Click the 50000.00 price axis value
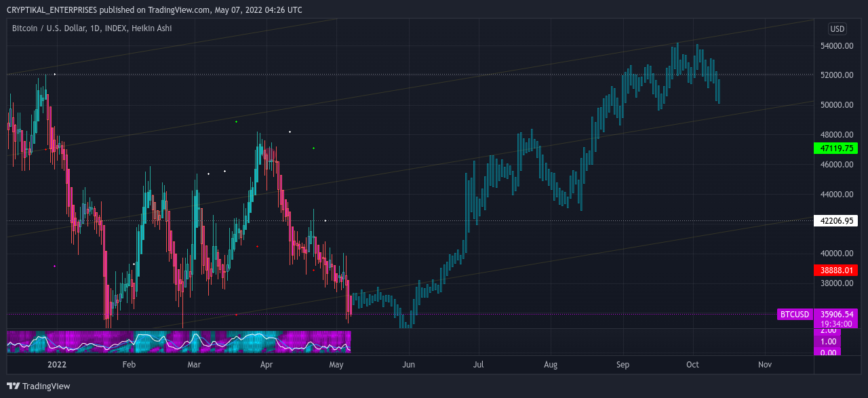The image size is (868, 398). pyautogui.click(x=836, y=105)
